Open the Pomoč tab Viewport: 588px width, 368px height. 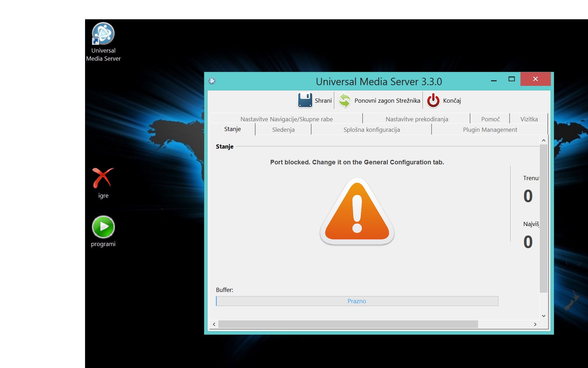[490, 119]
